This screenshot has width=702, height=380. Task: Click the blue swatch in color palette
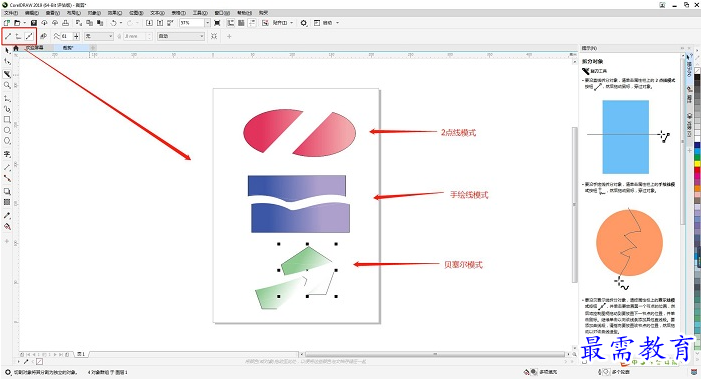pyautogui.click(x=698, y=145)
